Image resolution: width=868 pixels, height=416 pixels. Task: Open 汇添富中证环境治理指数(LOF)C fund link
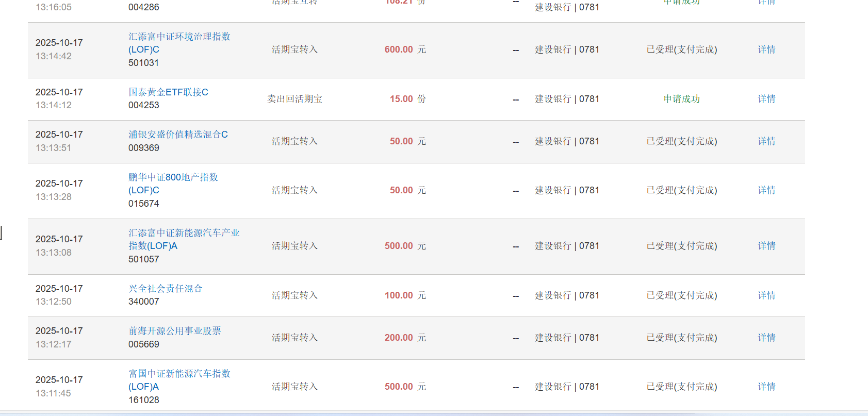(x=179, y=37)
